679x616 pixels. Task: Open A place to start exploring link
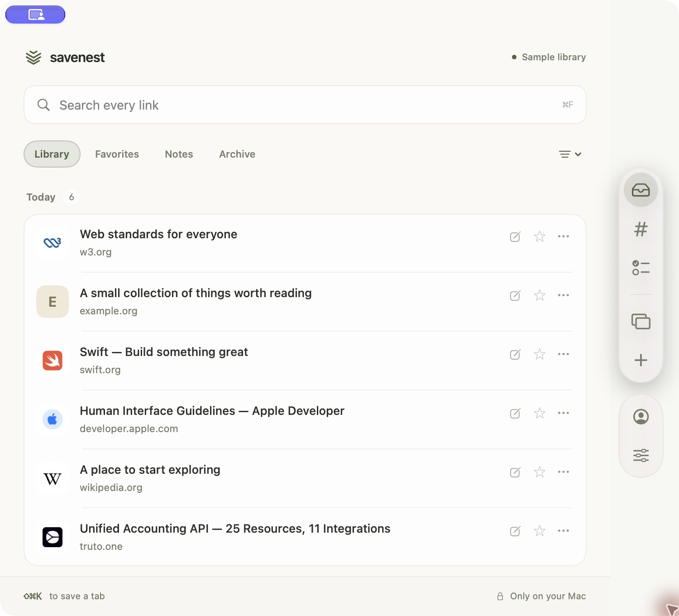[x=150, y=470]
